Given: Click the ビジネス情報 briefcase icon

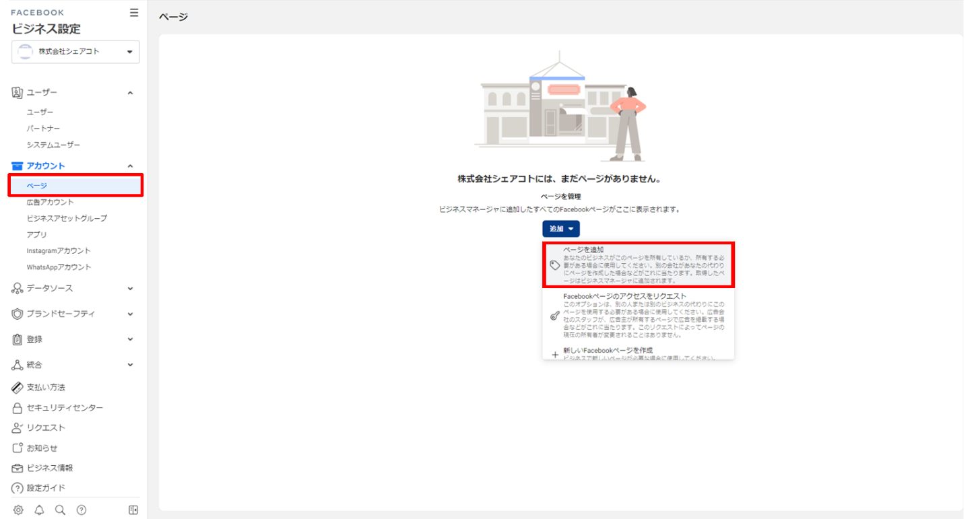Looking at the screenshot, I should [18, 468].
